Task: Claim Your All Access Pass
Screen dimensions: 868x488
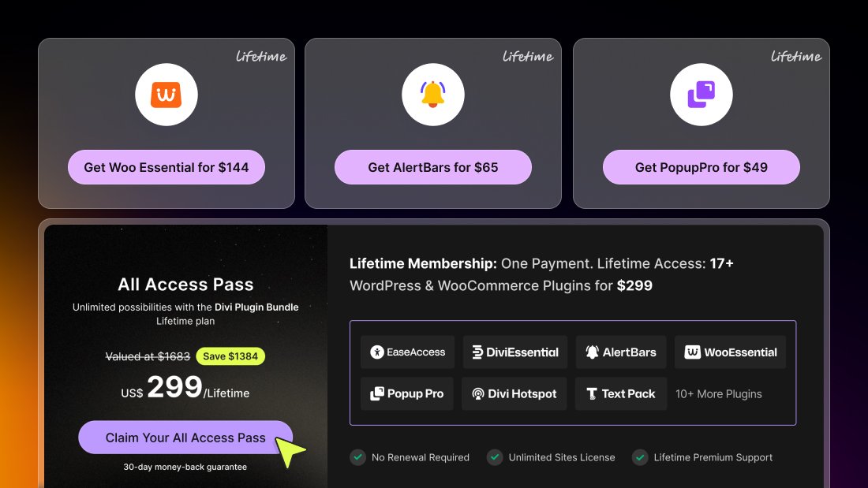Action: pos(185,438)
